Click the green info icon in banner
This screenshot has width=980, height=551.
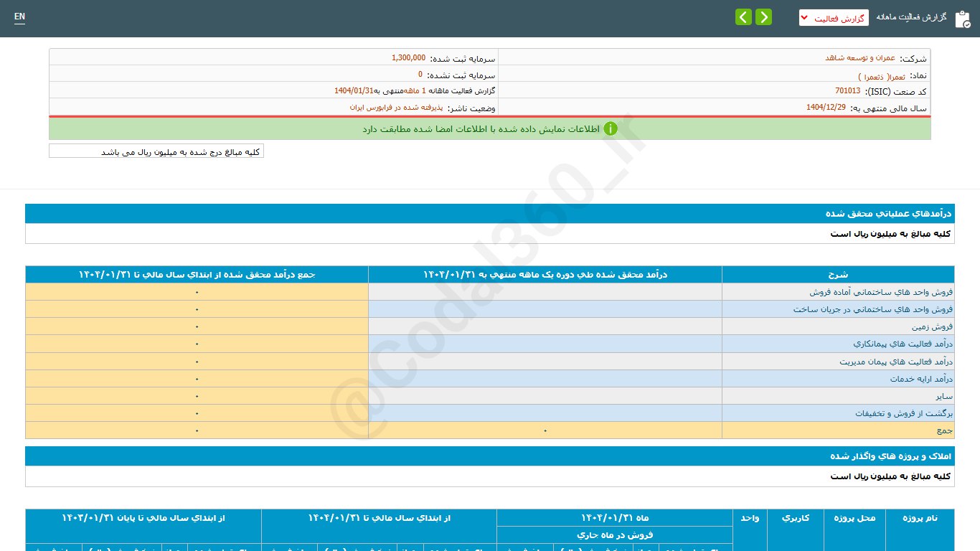[610, 129]
